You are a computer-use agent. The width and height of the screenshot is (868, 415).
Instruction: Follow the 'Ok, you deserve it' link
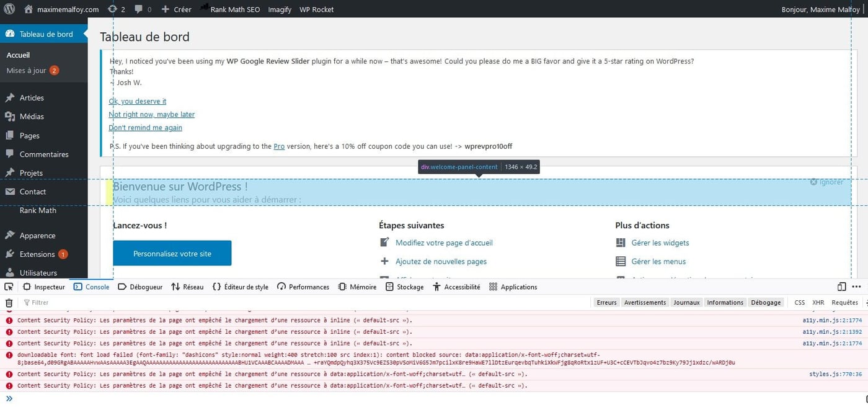point(137,100)
